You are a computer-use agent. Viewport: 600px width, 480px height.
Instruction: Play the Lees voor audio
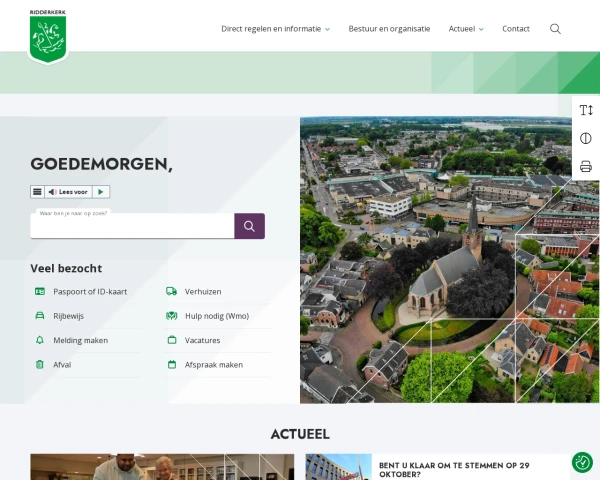(100, 192)
